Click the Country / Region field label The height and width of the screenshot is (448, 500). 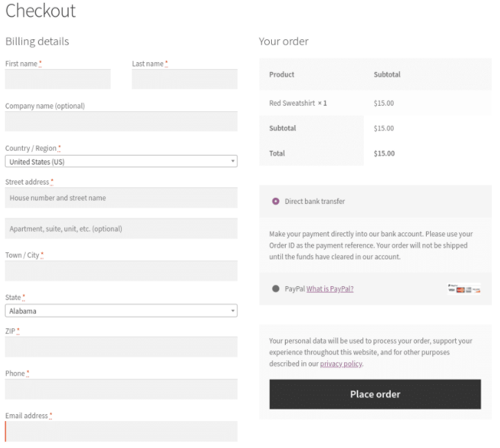point(31,148)
